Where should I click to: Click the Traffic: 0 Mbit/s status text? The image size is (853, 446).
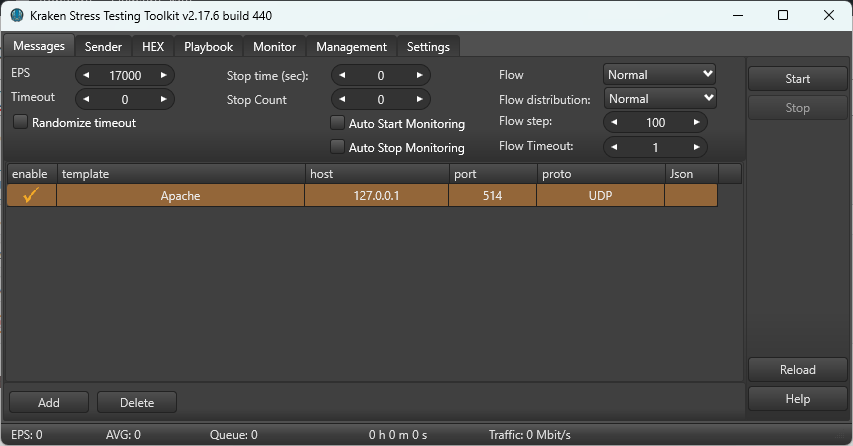click(x=530, y=435)
